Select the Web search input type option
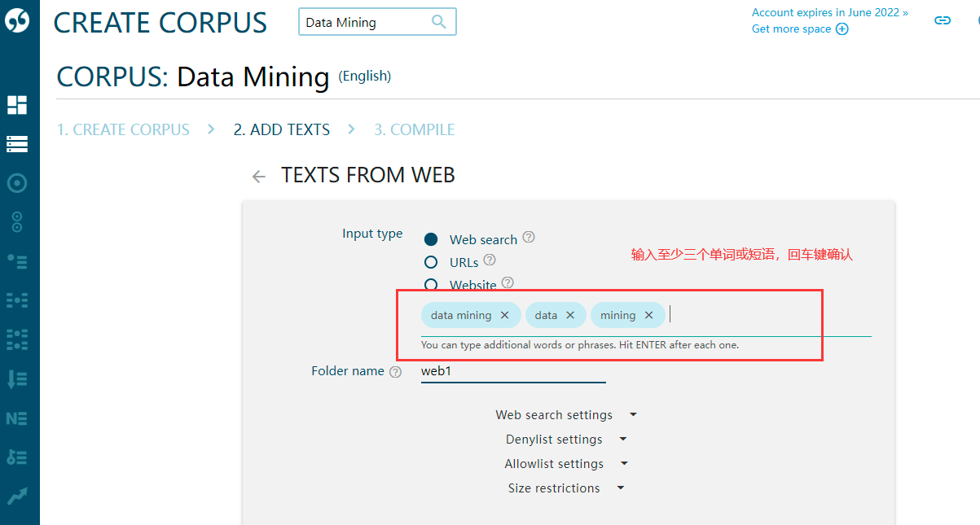The width and height of the screenshot is (980, 525). 432,238
